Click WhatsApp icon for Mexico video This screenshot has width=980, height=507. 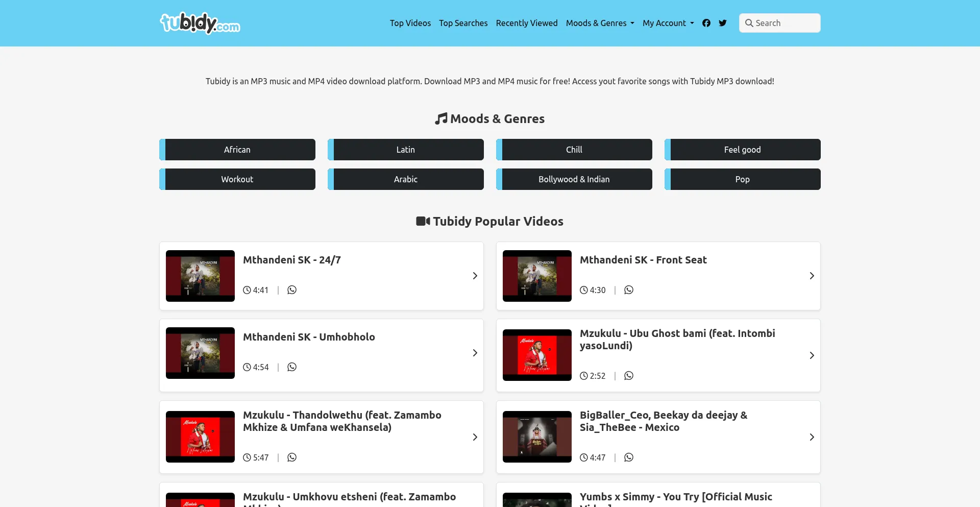(629, 457)
